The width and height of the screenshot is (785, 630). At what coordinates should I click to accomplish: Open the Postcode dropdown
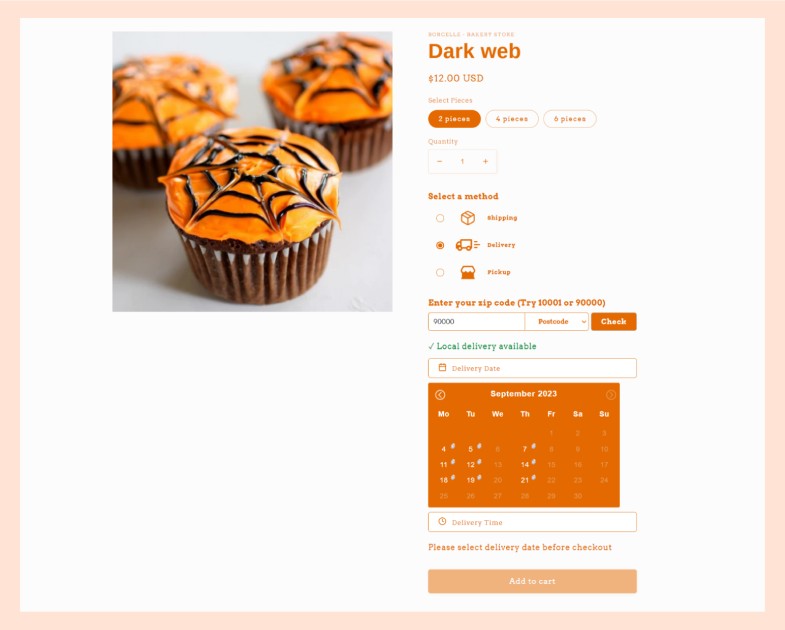[557, 322]
